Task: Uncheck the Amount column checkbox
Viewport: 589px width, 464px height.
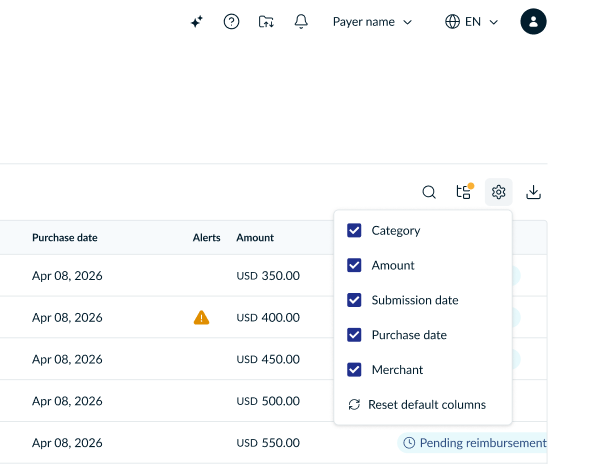Action: (354, 265)
